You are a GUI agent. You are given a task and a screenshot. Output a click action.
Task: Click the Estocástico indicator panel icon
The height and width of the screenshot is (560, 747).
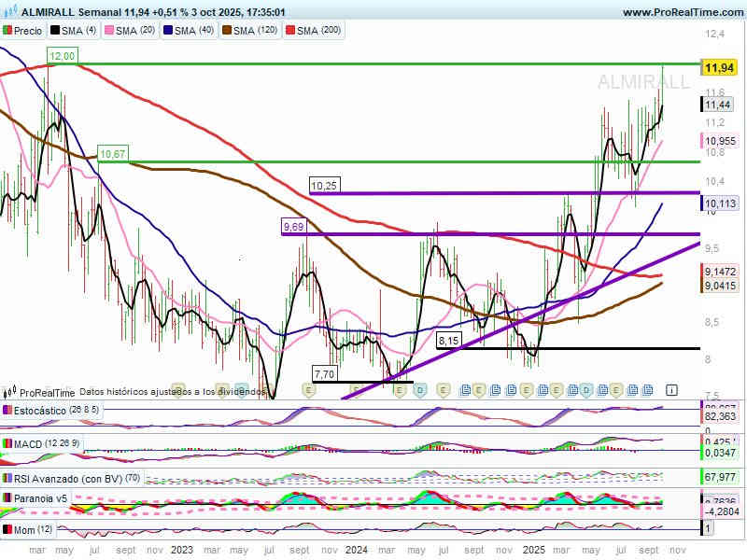(x=8, y=411)
